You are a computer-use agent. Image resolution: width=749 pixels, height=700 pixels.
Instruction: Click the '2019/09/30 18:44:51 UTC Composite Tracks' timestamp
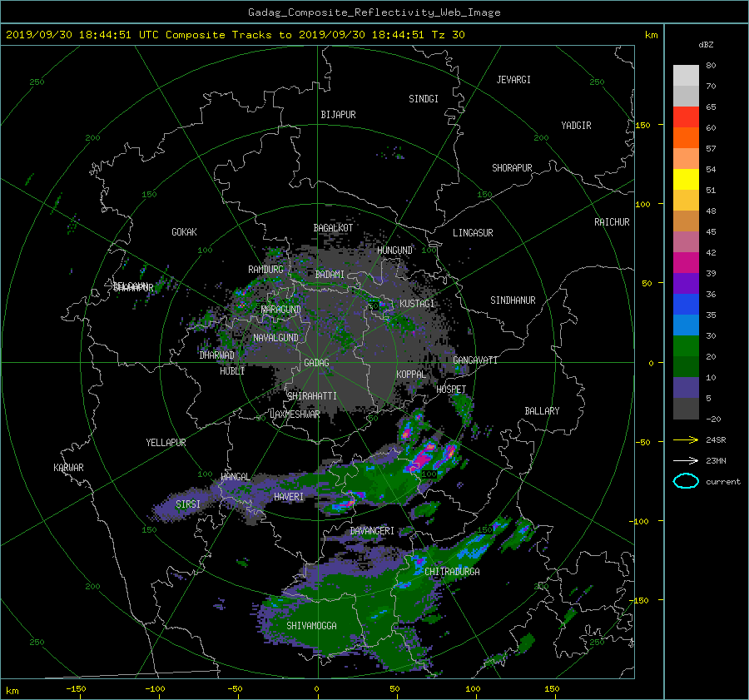point(138,35)
